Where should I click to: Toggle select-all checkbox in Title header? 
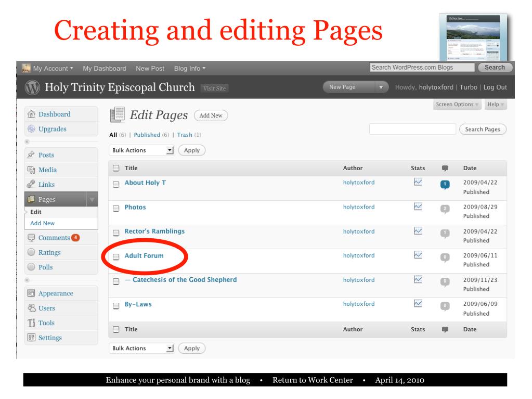click(x=116, y=168)
